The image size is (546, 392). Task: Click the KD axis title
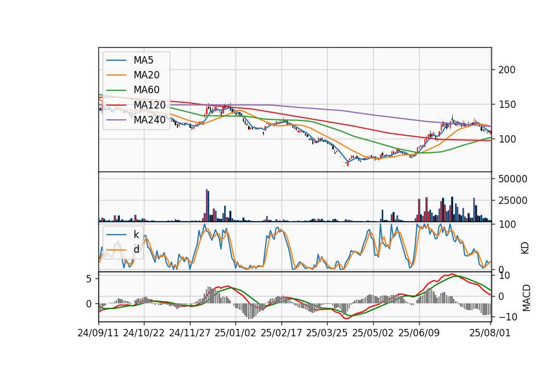pyautogui.click(x=525, y=248)
